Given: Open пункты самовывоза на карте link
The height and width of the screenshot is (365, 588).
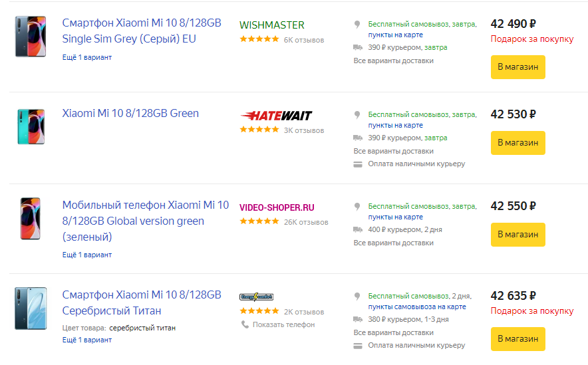Looking at the screenshot, I should 417,307.
